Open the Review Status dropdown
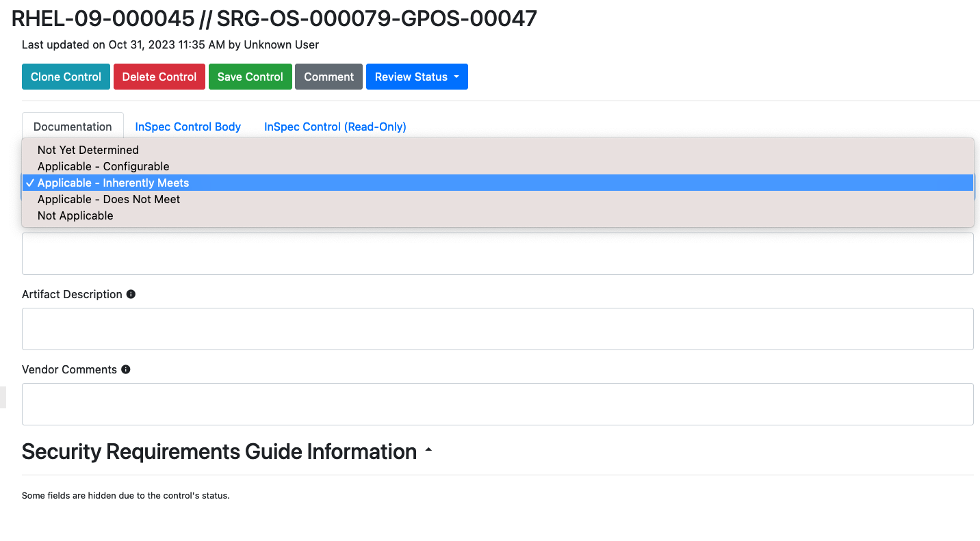 [x=417, y=77]
